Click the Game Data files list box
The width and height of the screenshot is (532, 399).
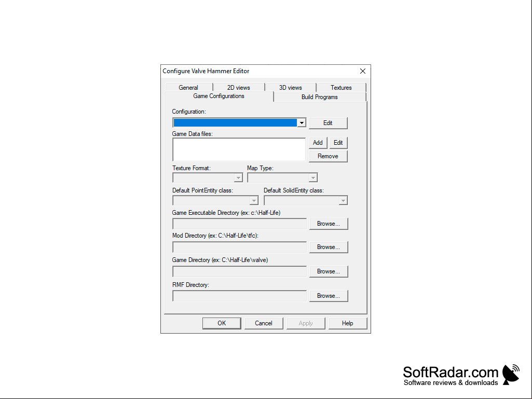[239, 149]
